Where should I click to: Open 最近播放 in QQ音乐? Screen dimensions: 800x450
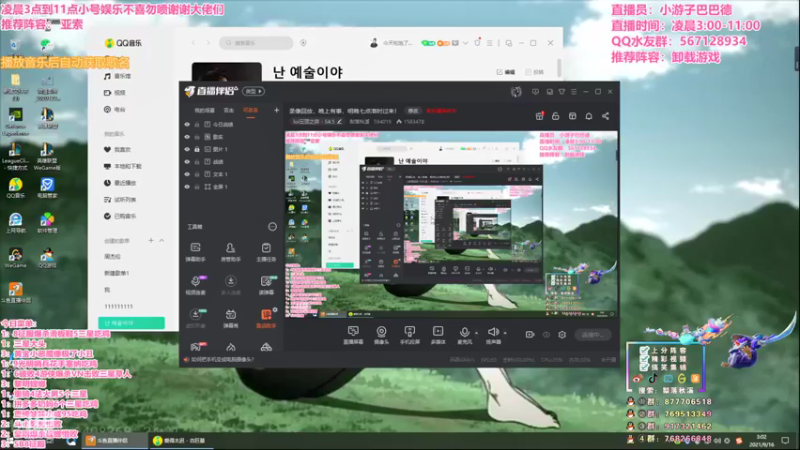[120, 183]
